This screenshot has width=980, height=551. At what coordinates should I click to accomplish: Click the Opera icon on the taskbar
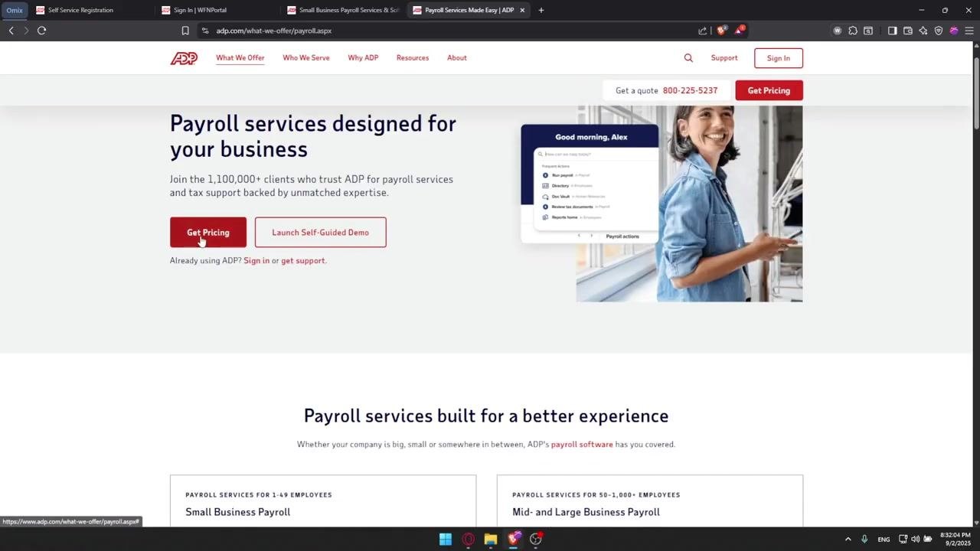pyautogui.click(x=469, y=539)
